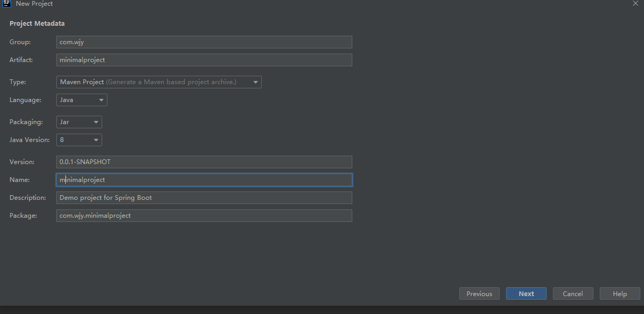Click the Language dropdown arrow
644x314 pixels.
(x=101, y=100)
